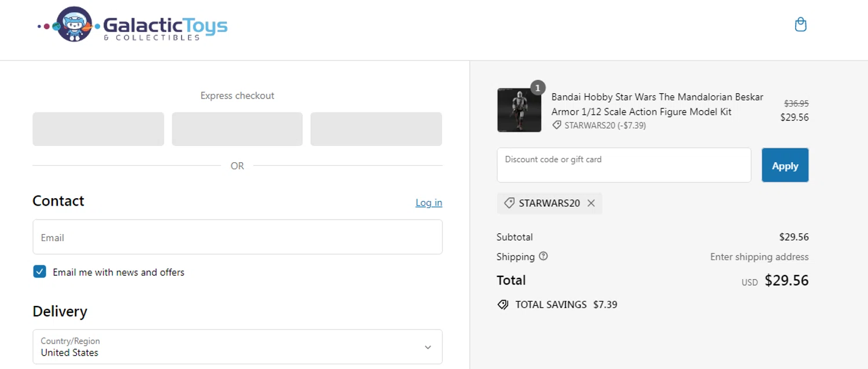The height and width of the screenshot is (369, 868).
Task: Click the Galactic Toys logo
Action: 133,25
